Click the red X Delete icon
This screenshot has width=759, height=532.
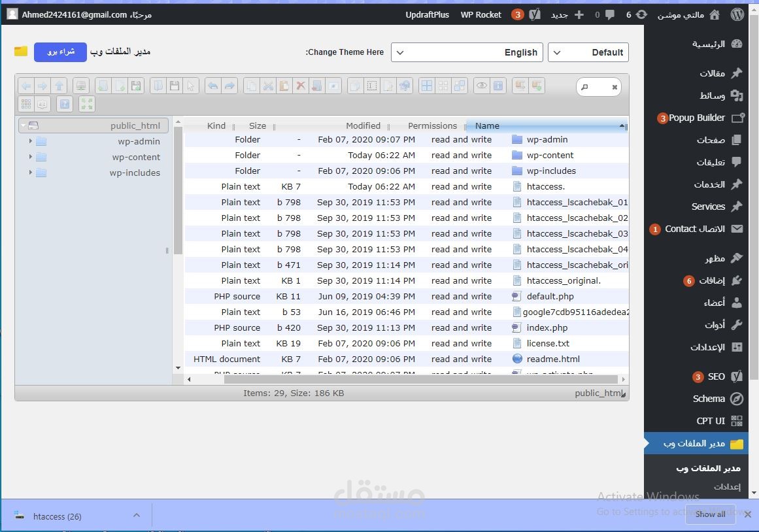[x=301, y=86]
